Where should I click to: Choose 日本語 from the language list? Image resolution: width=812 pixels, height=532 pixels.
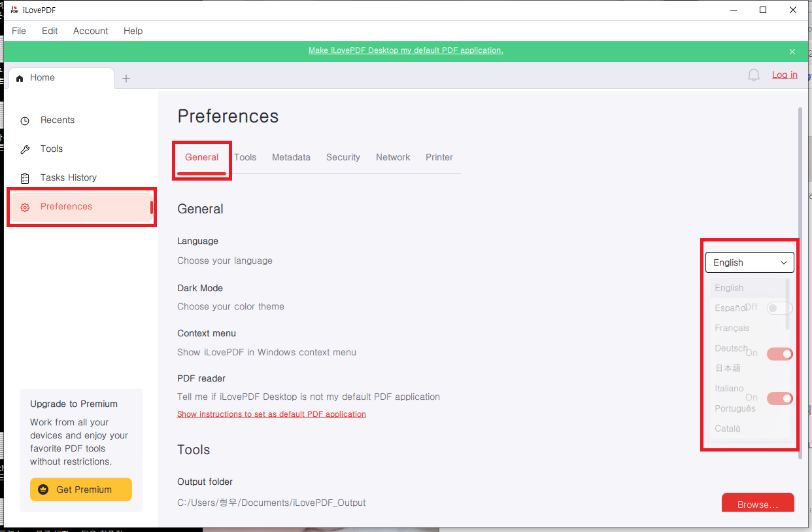pyautogui.click(x=728, y=368)
